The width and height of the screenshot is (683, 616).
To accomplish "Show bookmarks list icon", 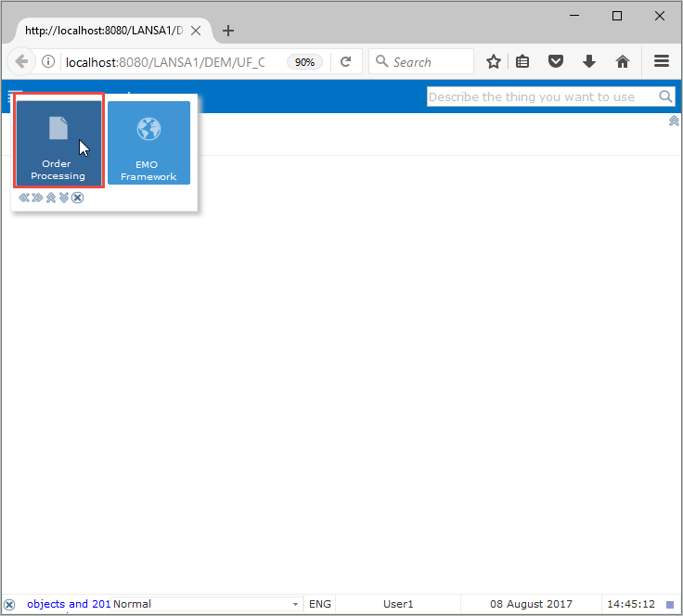I will 522,61.
